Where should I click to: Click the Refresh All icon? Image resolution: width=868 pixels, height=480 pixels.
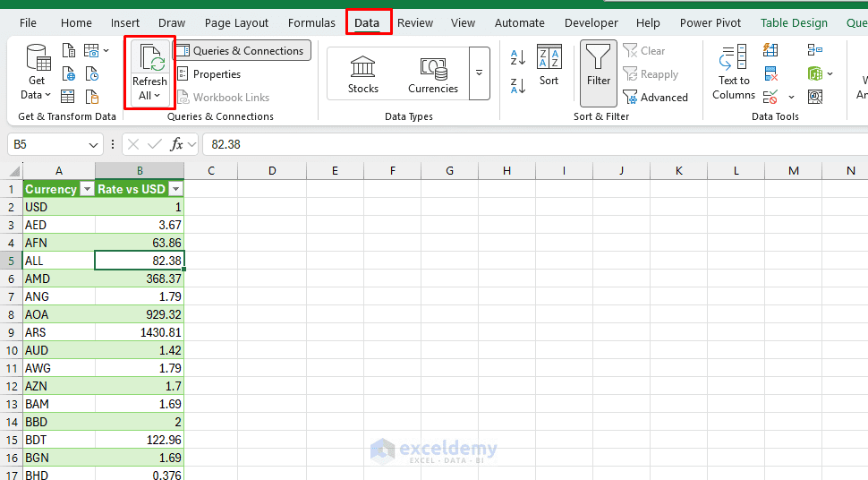(152, 58)
